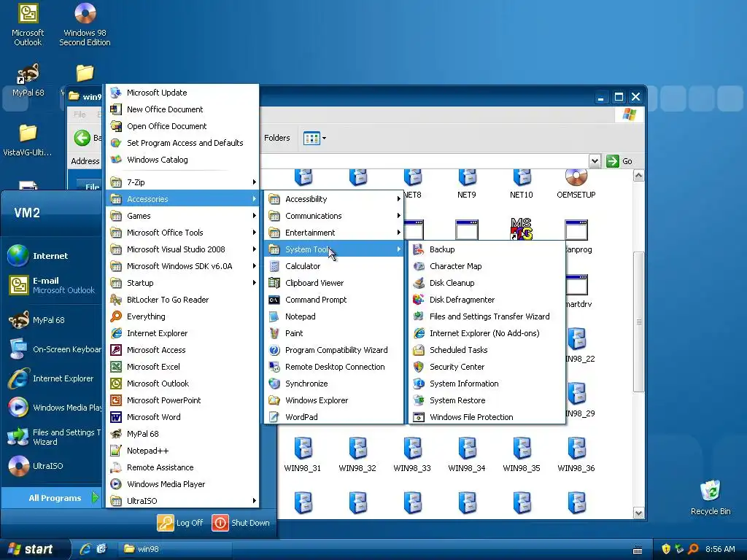Open Microsoft Excel from All Programs
This screenshot has height=560, width=747.
[x=182, y=367]
